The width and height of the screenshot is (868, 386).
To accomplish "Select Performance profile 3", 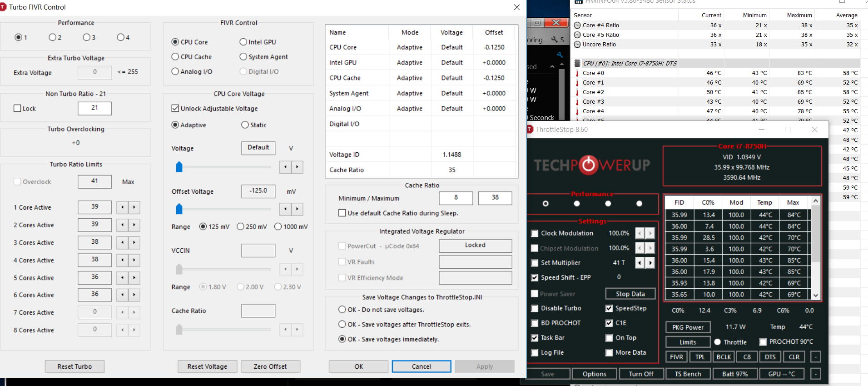I will point(86,37).
